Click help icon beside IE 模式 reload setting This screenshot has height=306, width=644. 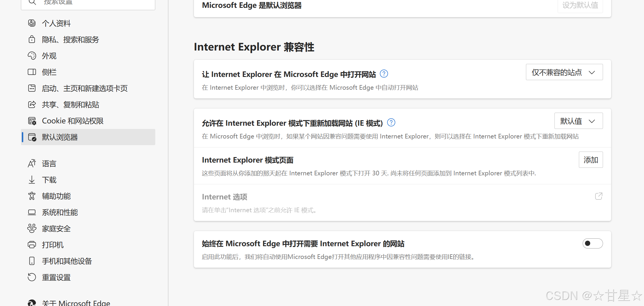point(391,123)
